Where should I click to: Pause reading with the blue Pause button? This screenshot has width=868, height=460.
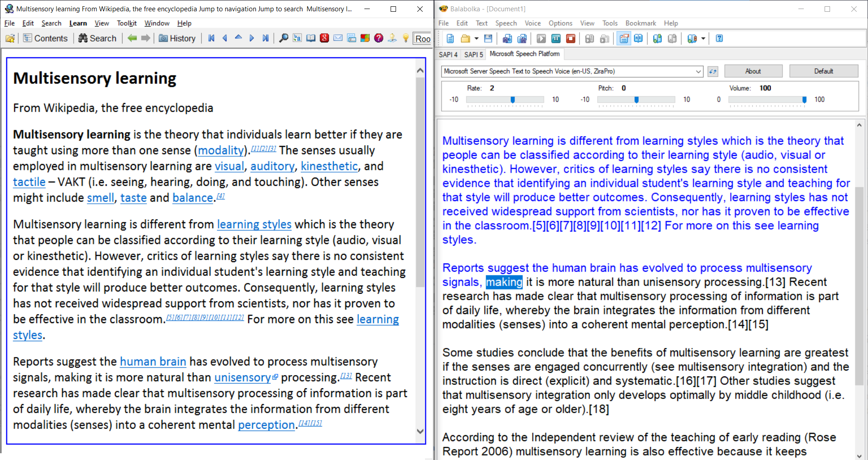pos(556,38)
